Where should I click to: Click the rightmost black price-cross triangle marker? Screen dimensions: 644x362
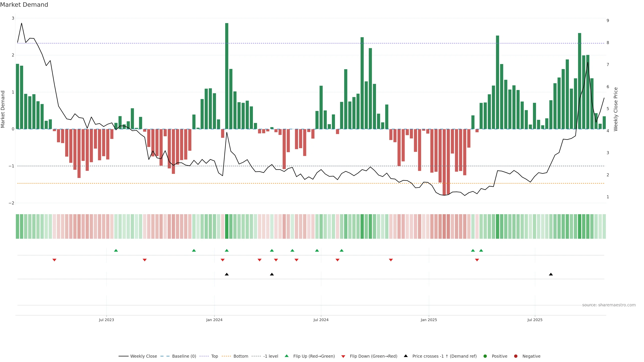[551, 274]
